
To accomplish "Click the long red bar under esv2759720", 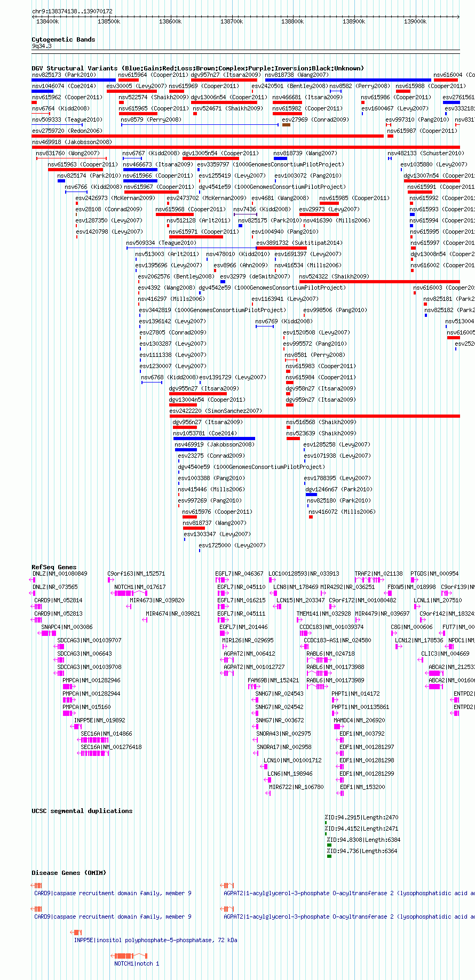I will pyautogui.click(x=208, y=136).
